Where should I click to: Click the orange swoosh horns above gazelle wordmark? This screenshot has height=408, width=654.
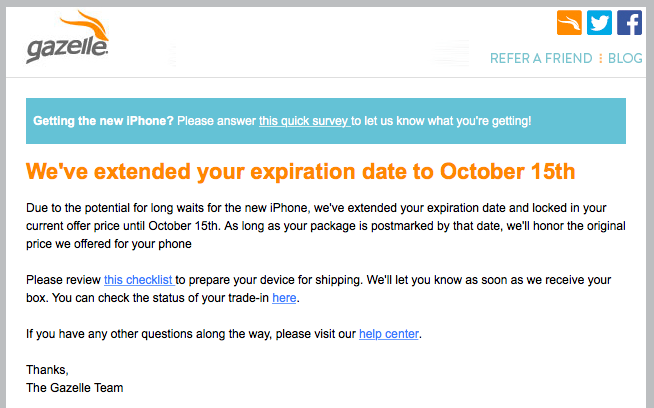click(85, 25)
